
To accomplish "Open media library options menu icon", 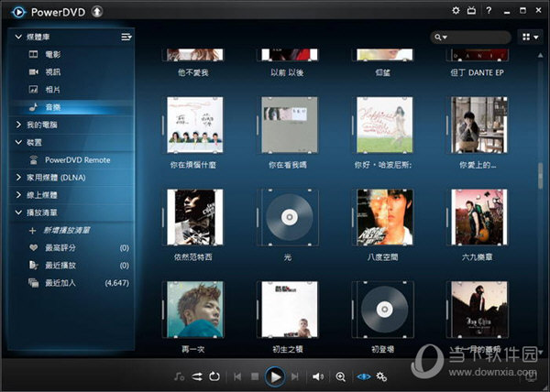I will coord(126,37).
